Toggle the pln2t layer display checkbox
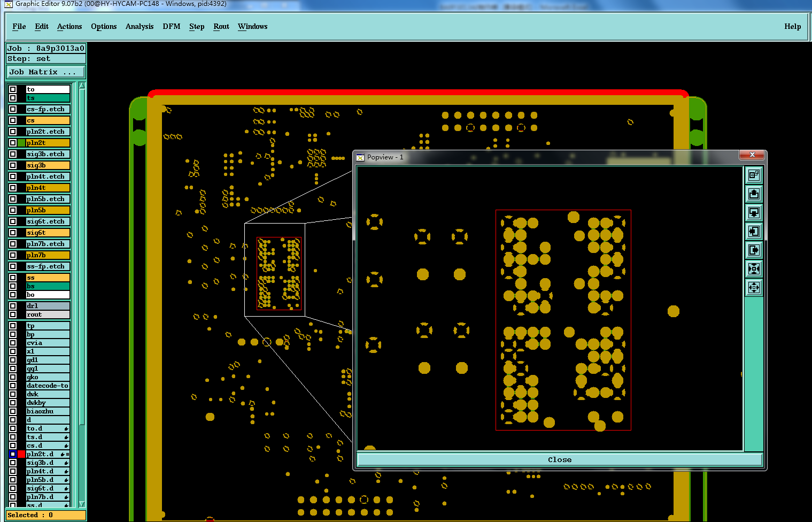Screen dimensions: 812x522 pos(13,143)
